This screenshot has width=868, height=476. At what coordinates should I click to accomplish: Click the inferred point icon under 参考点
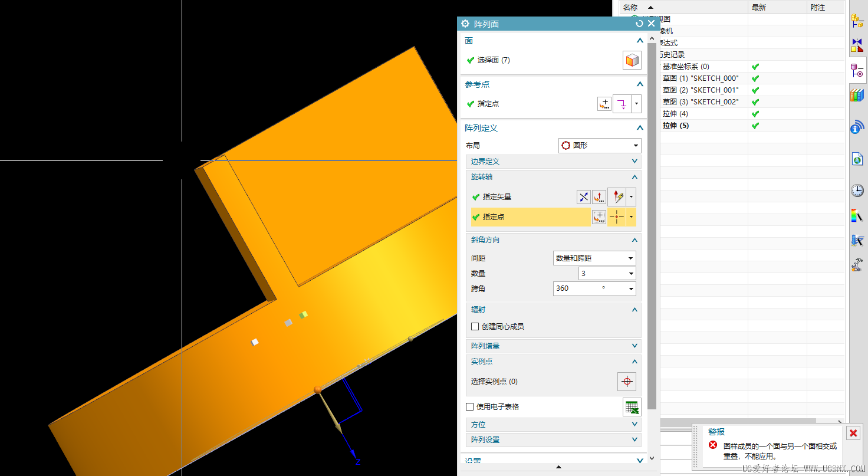point(622,104)
